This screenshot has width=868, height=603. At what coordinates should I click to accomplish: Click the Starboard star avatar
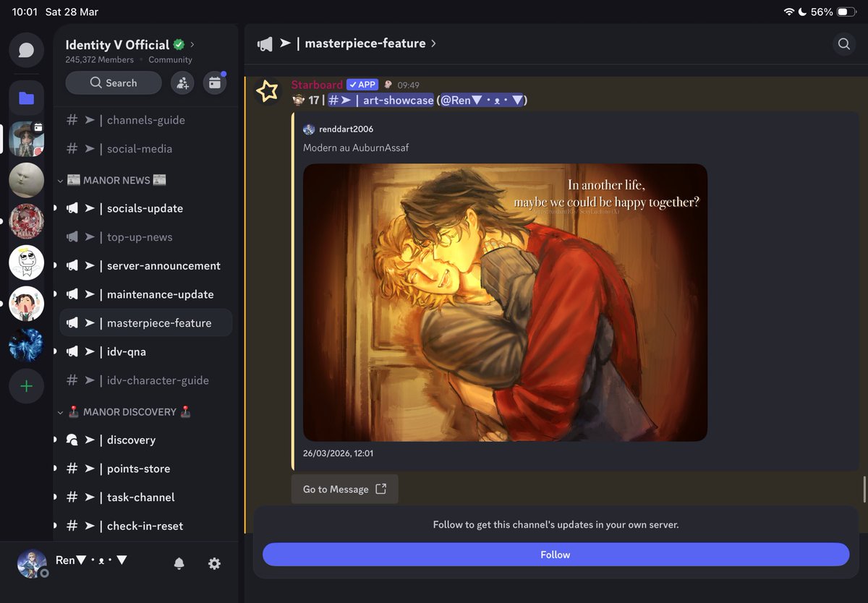pos(268,91)
